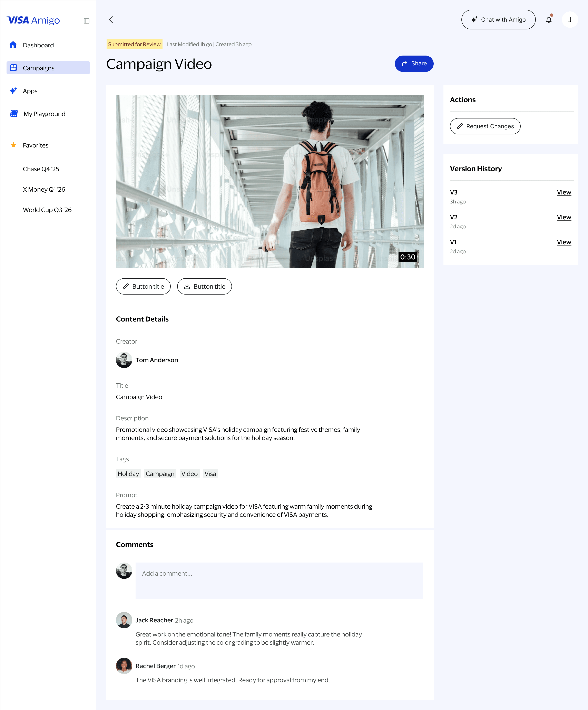
Task: Go back using the arrow icon
Action: click(x=111, y=20)
